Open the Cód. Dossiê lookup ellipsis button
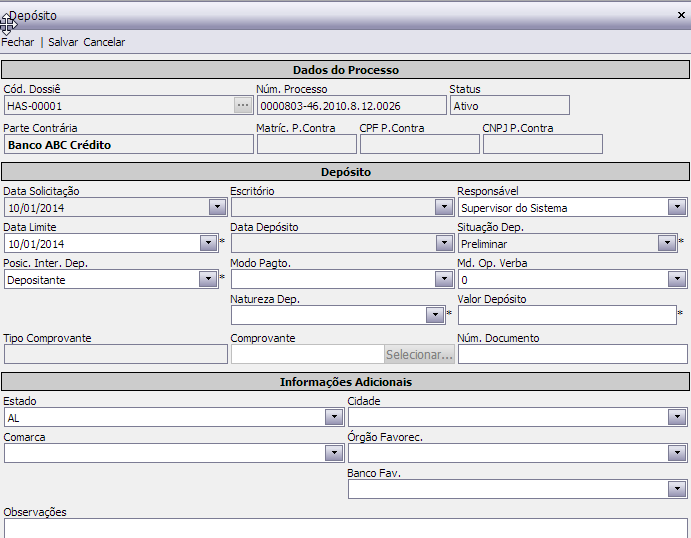Viewport: 691px width, 538px height. point(243,105)
